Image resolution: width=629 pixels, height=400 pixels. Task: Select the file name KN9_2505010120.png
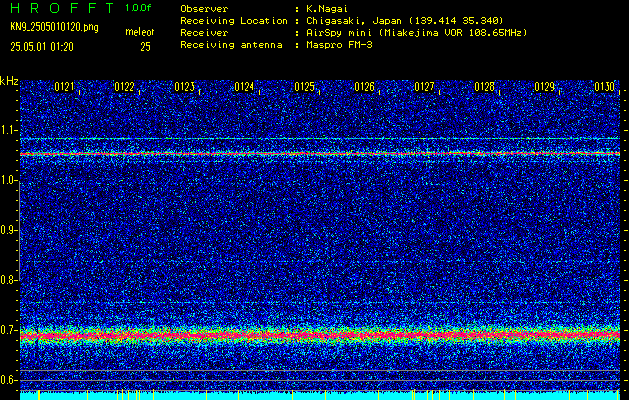(x=54, y=27)
